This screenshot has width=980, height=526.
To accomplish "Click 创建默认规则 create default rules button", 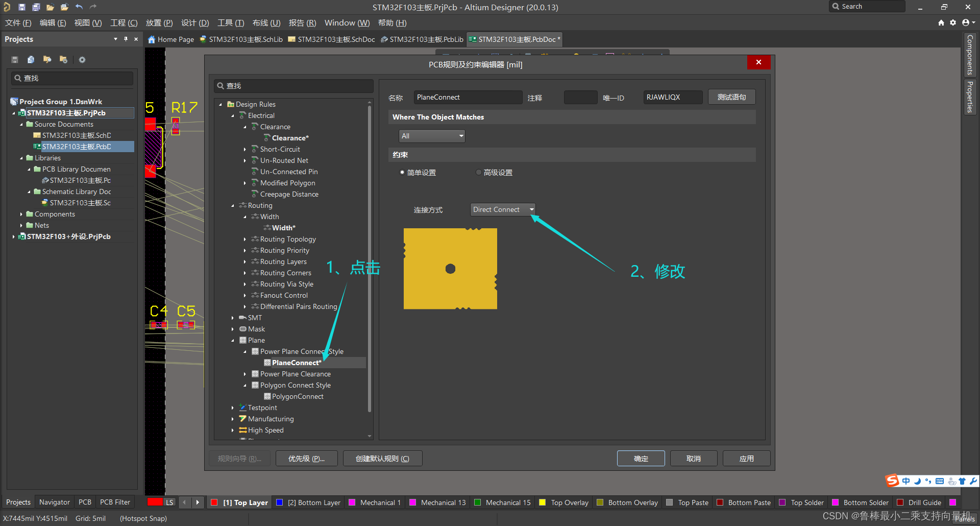I will [383, 459].
